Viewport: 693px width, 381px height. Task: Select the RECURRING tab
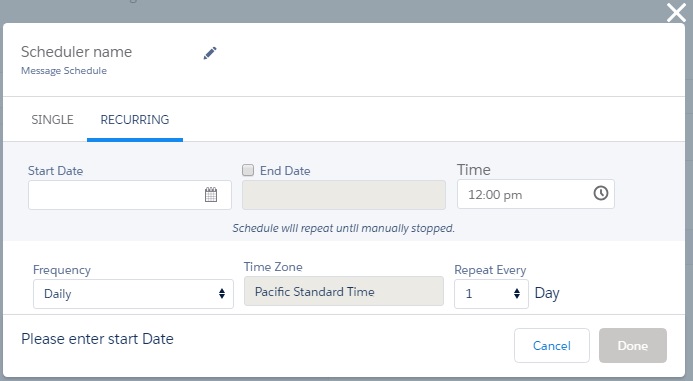(x=135, y=120)
